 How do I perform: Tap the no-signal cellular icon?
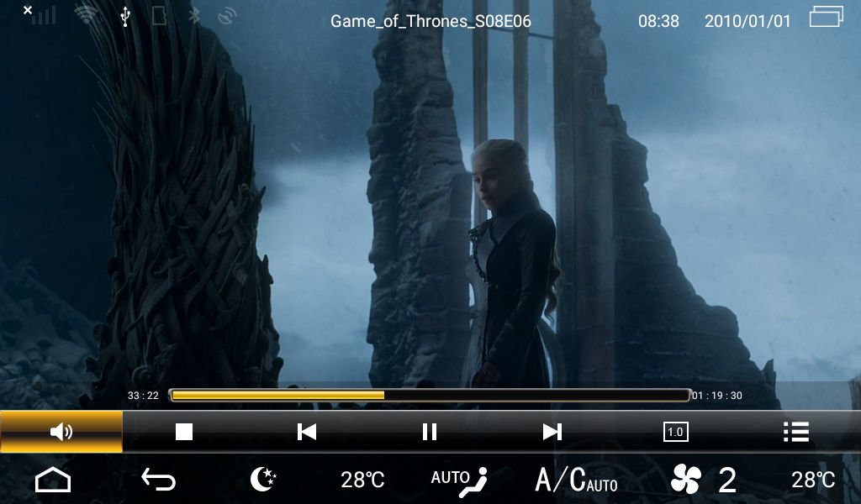pyautogui.click(x=40, y=14)
